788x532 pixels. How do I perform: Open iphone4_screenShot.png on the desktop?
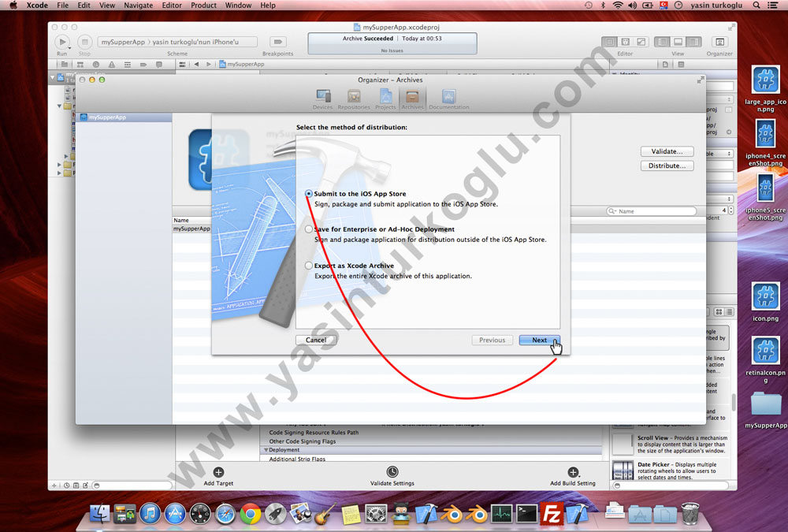pos(765,143)
